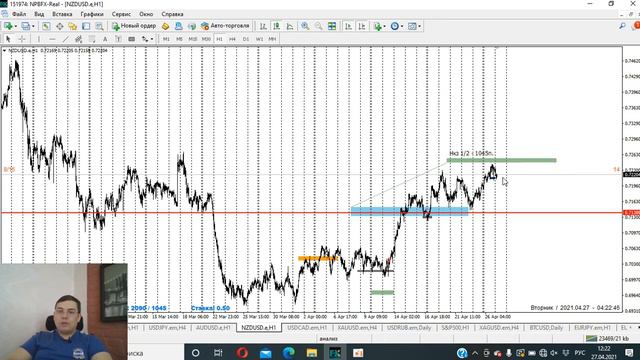Viewport: 640px width, 360px height.
Task: Select the blue rectangle zone on chart
Action: click(409, 211)
